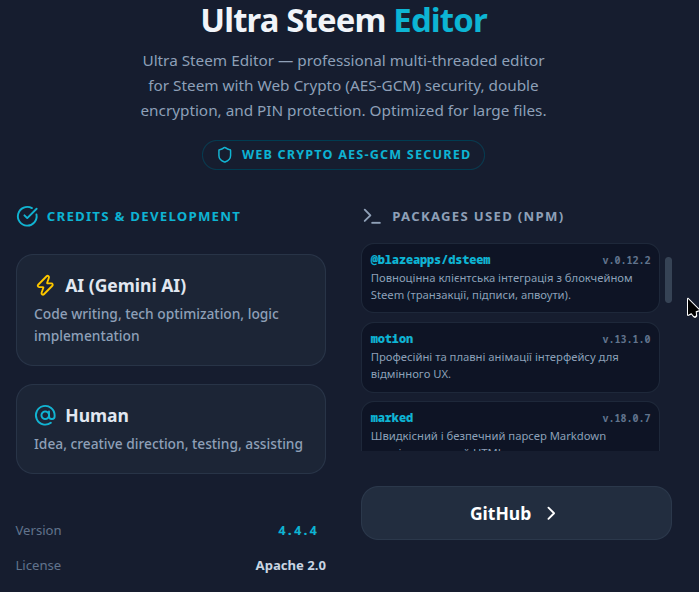The height and width of the screenshot is (592, 699).
Task: Select the motion package name
Action: tap(391, 339)
